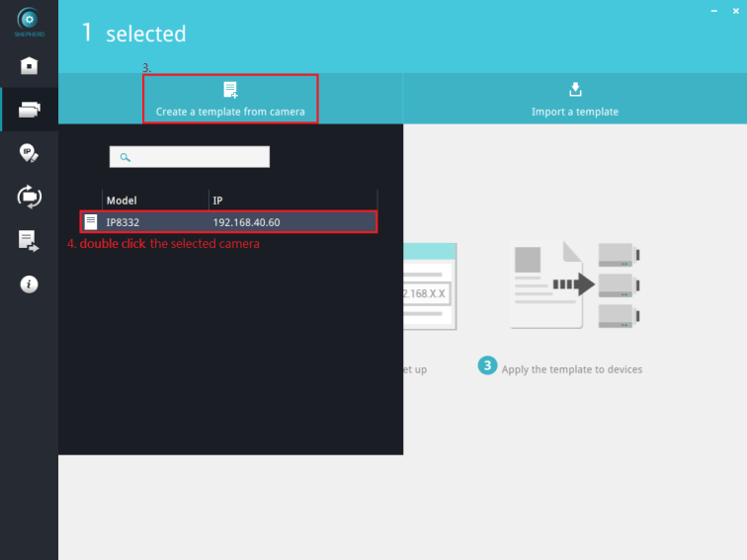Viewport: 747px width, 560px height.
Task: Sort list by IP column header
Action: click(291, 200)
